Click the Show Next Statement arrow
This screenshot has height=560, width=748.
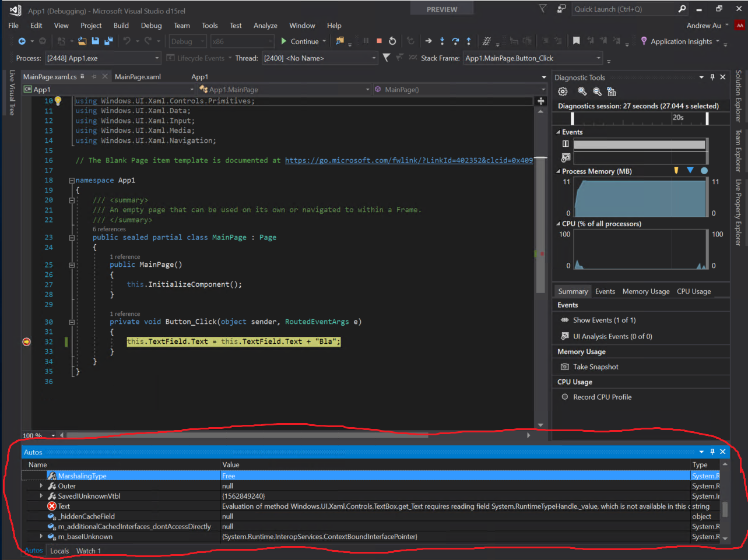(429, 41)
